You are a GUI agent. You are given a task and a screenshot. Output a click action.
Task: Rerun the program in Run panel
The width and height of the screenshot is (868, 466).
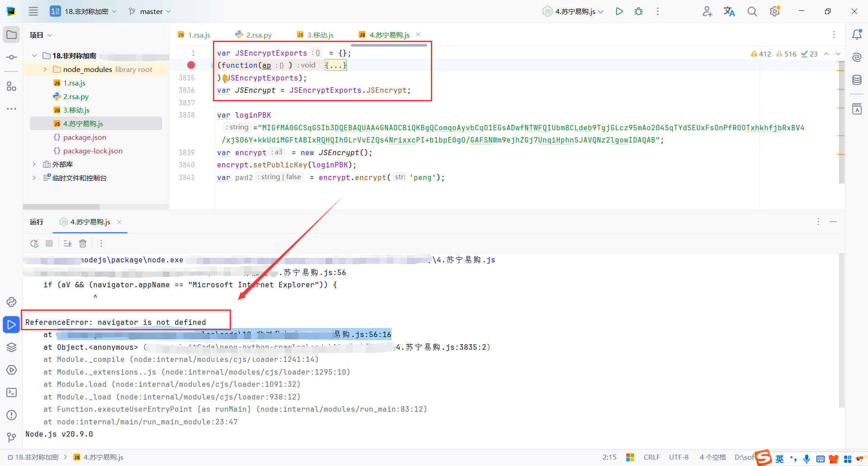coord(34,243)
